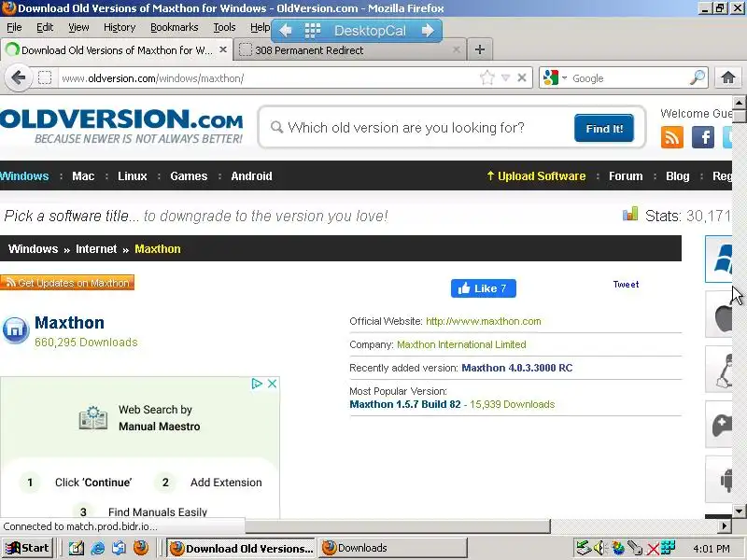This screenshot has width=747, height=560.
Task: Open the Edit menu
Action: 45,27
